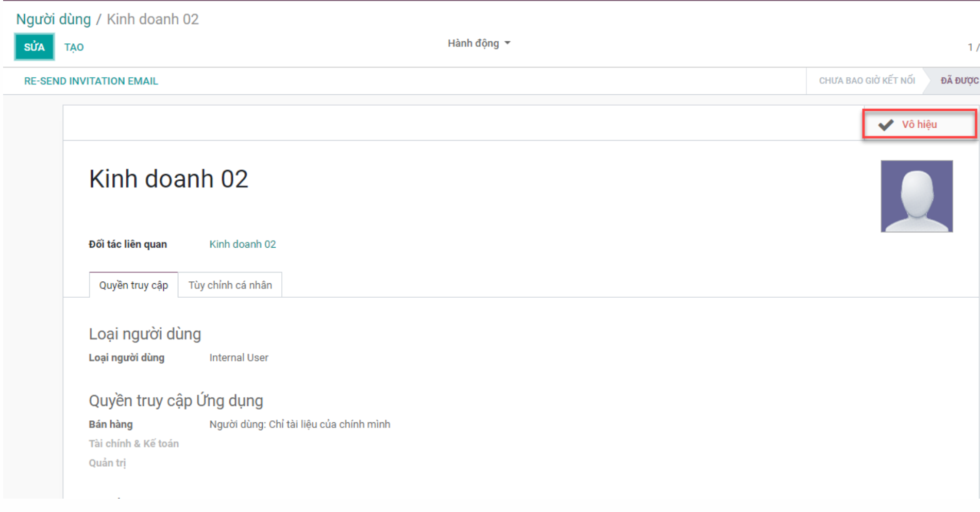Open the Hành động dropdown menu
Image resolution: width=980 pixels, height=512 pixels.
tap(473, 43)
